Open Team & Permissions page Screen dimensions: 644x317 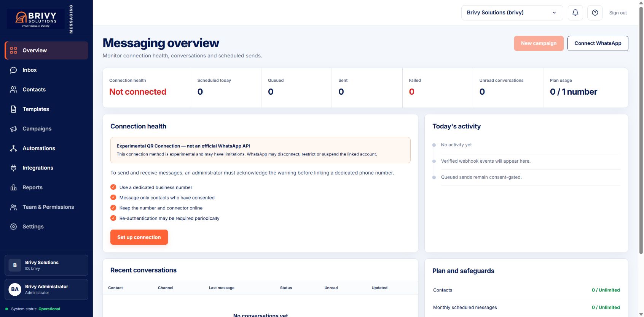pos(46,207)
